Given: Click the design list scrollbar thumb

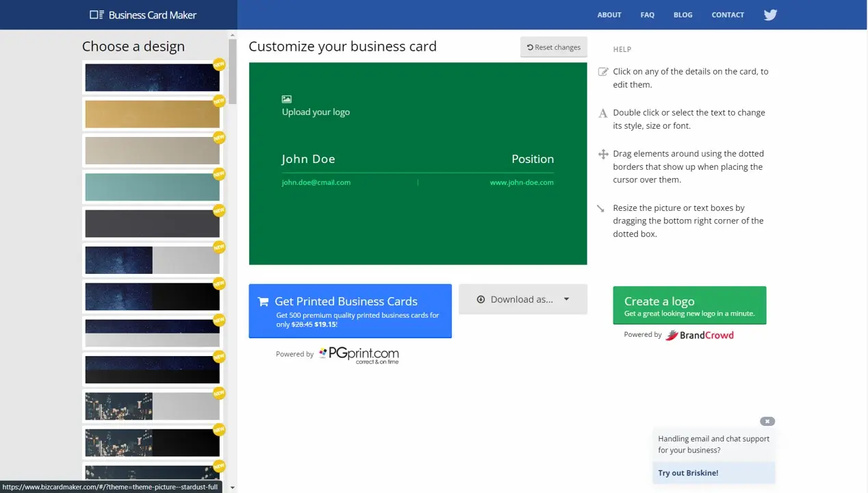Looking at the screenshot, I should coord(232,71).
